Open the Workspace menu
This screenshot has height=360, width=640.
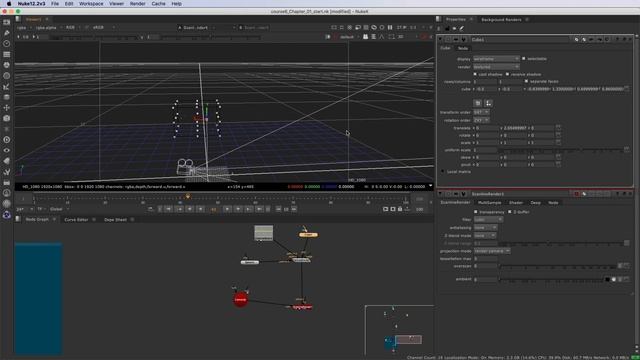coord(91,4)
